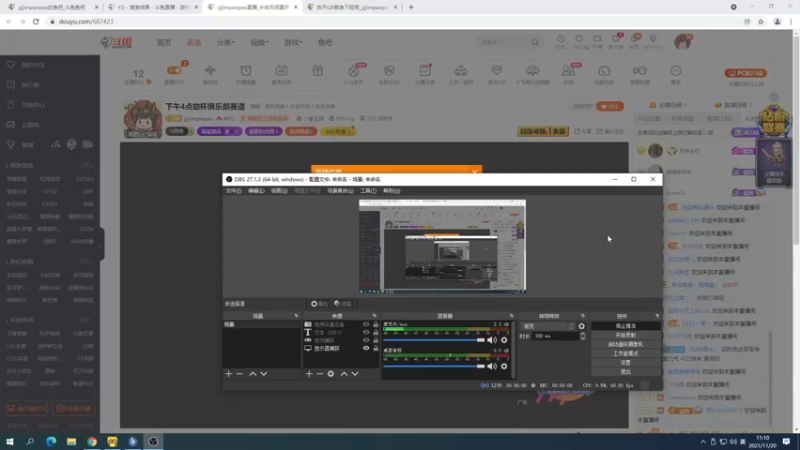Adjust the desktop audio volume slider
The width and height of the screenshot is (800, 450).
pos(434,366)
